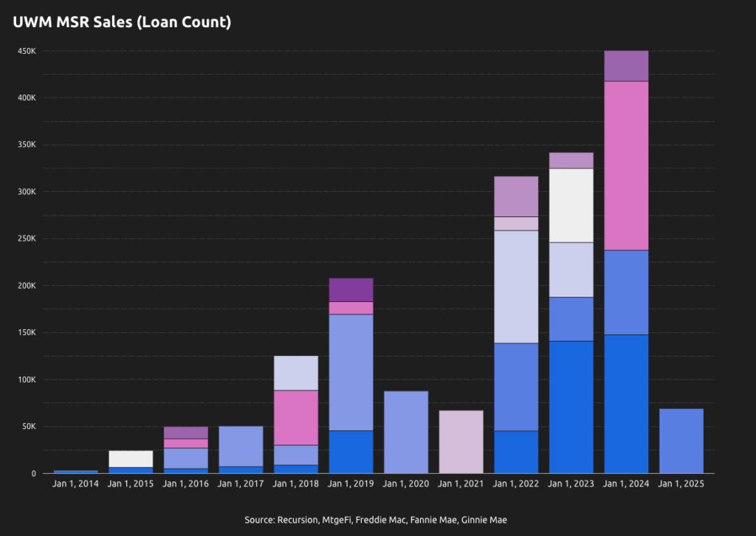Click the source attribution text below the chart

click(376, 520)
